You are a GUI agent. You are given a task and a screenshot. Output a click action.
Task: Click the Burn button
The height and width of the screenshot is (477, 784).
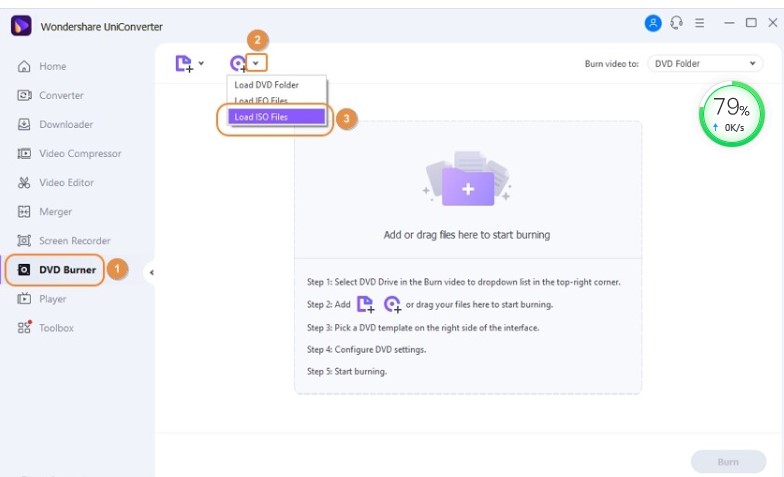pyautogui.click(x=728, y=462)
